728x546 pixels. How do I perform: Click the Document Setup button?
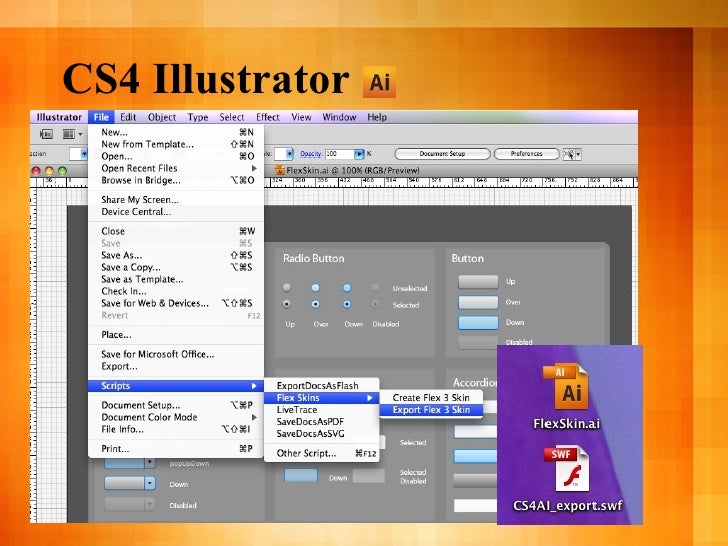pyautogui.click(x=442, y=154)
